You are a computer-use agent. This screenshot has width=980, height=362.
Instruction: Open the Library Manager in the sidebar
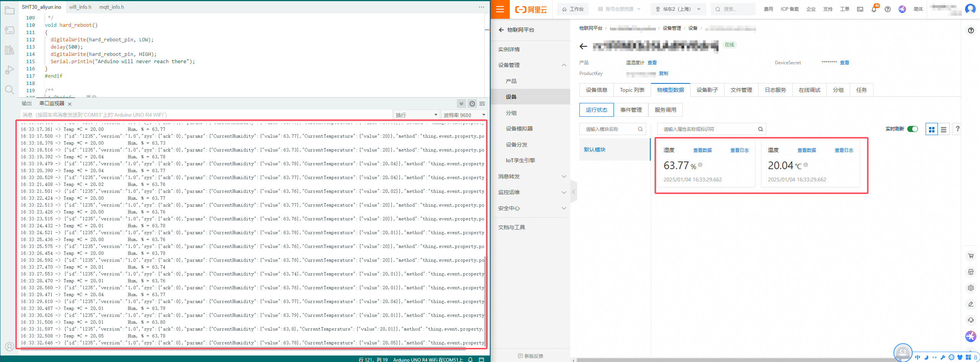pos(10,50)
